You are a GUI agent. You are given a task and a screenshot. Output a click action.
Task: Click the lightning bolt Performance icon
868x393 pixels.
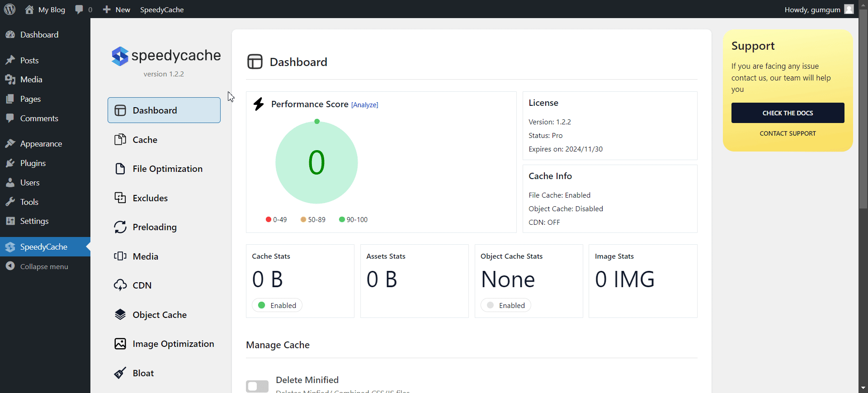[259, 104]
